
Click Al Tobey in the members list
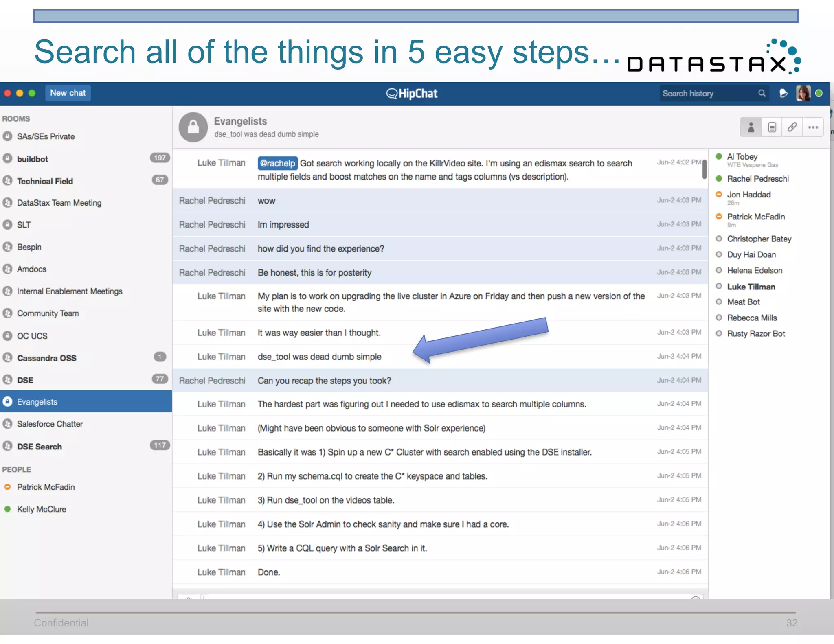tap(742, 157)
